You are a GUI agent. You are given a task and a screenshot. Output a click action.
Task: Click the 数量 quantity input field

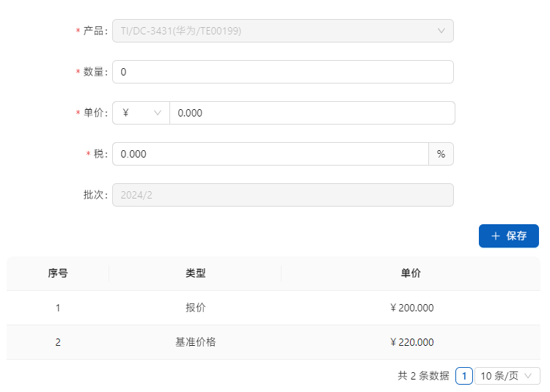(282, 72)
